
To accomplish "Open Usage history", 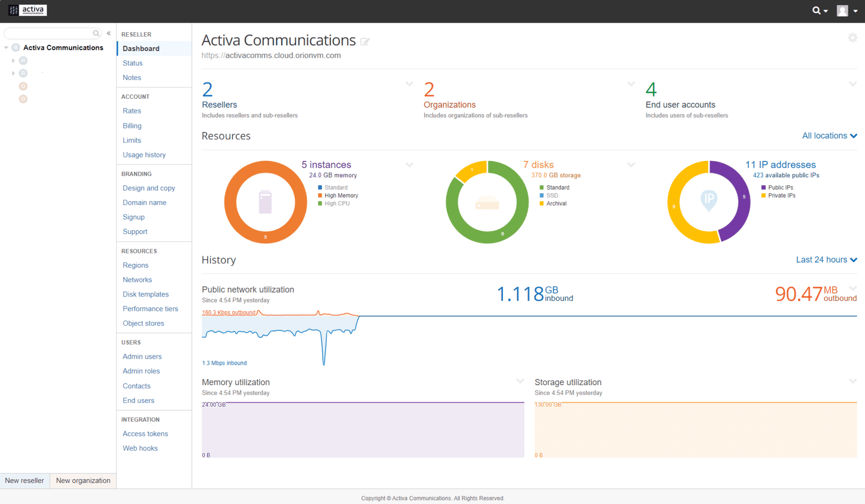I will 144,155.
